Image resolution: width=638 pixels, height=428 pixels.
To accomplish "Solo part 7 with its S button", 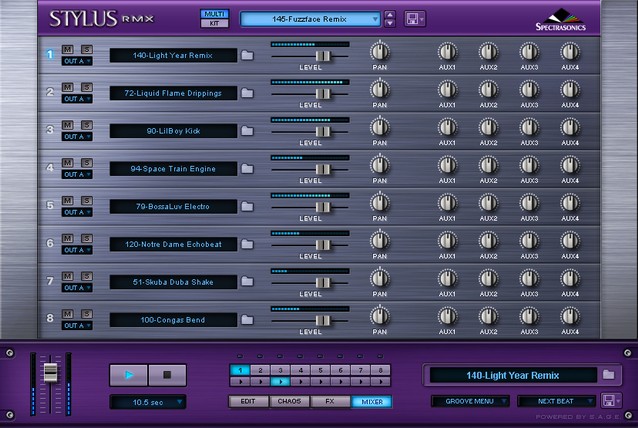I will (87, 276).
